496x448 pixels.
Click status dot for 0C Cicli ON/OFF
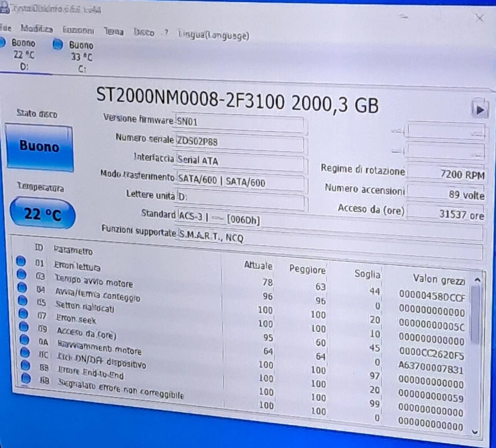pos(25,352)
